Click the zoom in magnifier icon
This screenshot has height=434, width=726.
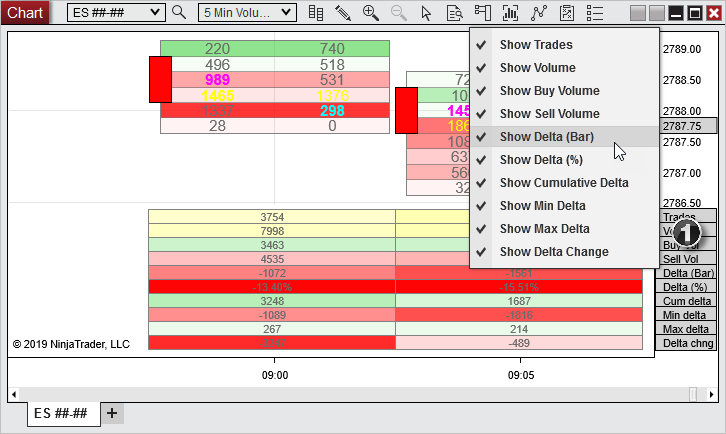tap(371, 13)
